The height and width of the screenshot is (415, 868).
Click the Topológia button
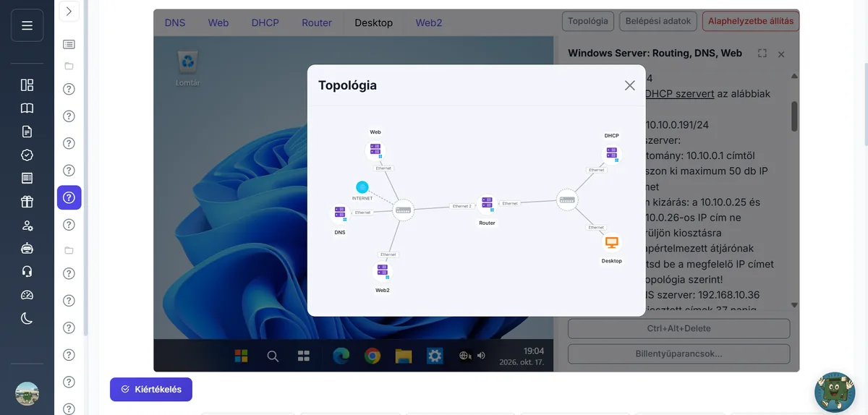(x=588, y=21)
